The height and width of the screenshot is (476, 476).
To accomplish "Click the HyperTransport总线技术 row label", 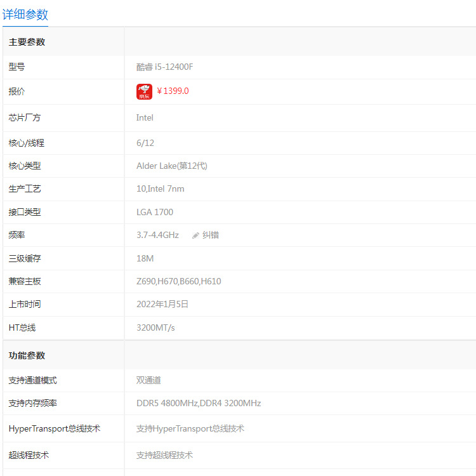I will 55,428.
